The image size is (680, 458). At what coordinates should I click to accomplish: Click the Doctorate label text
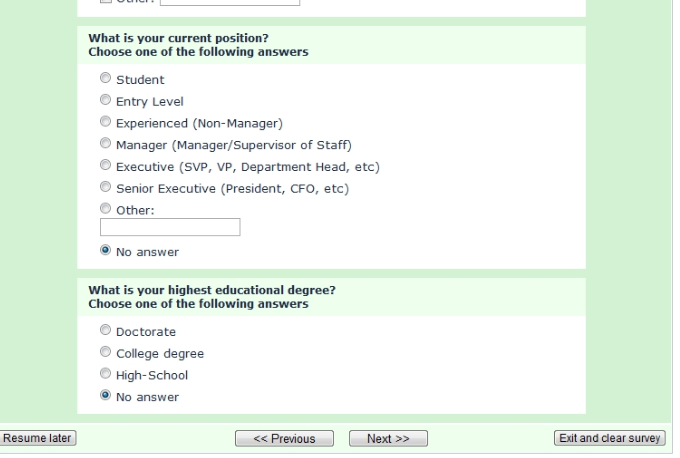pyautogui.click(x=146, y=331)
